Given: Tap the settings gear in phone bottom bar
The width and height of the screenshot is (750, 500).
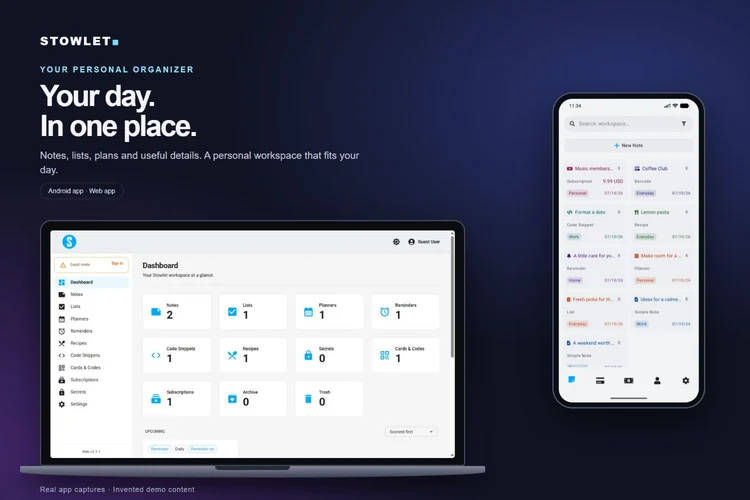Looking at the screenshot, I should click(x=686, y=381).
